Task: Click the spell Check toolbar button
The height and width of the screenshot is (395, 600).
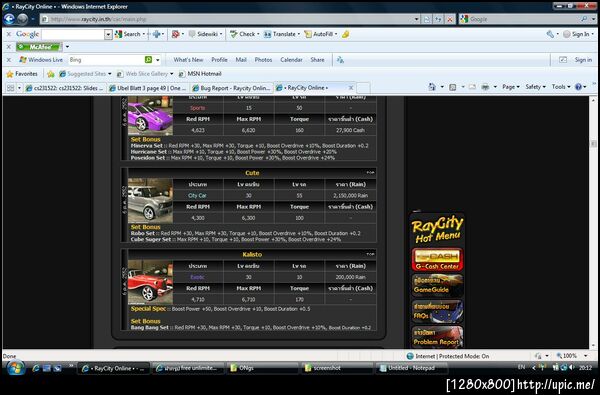Action: 244,34
